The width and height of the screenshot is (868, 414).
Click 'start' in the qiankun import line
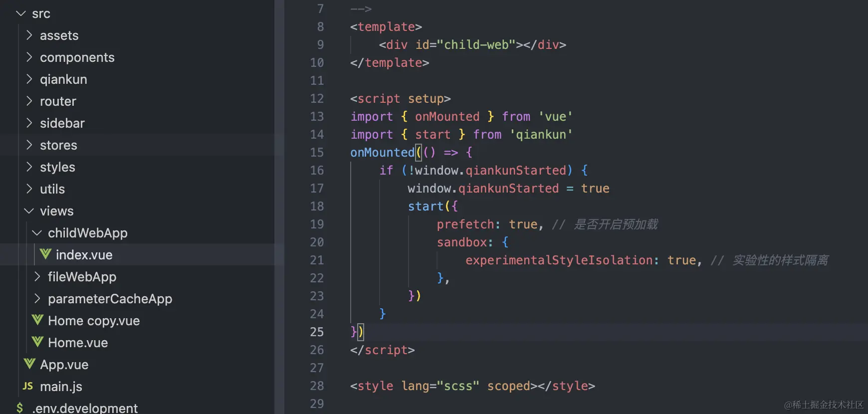(433, 135)
